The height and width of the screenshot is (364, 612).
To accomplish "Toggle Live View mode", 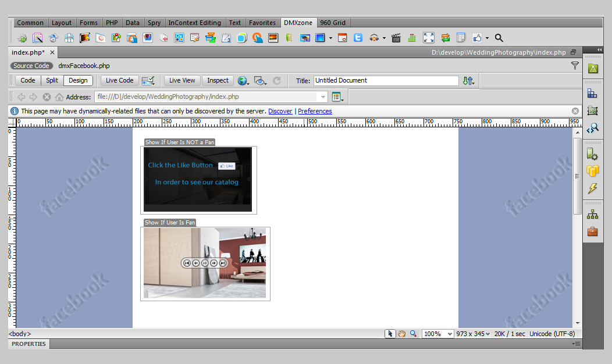I will (x=182, y=80).
